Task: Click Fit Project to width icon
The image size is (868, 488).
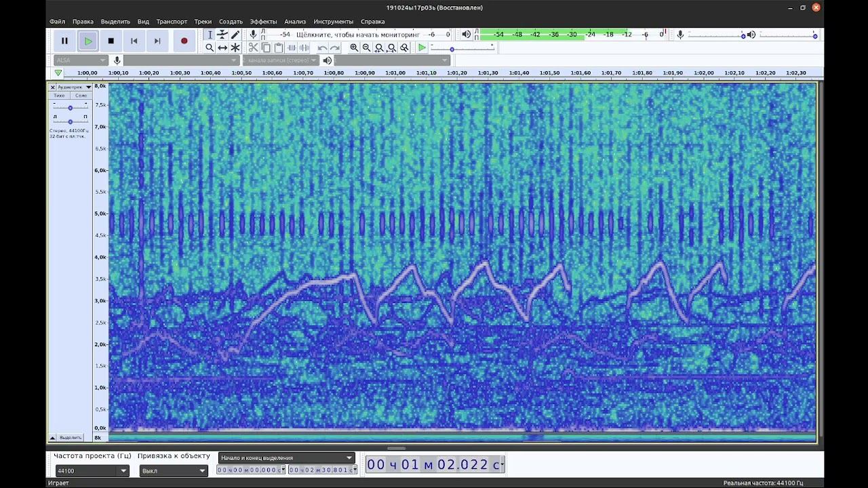Action: 392,47
